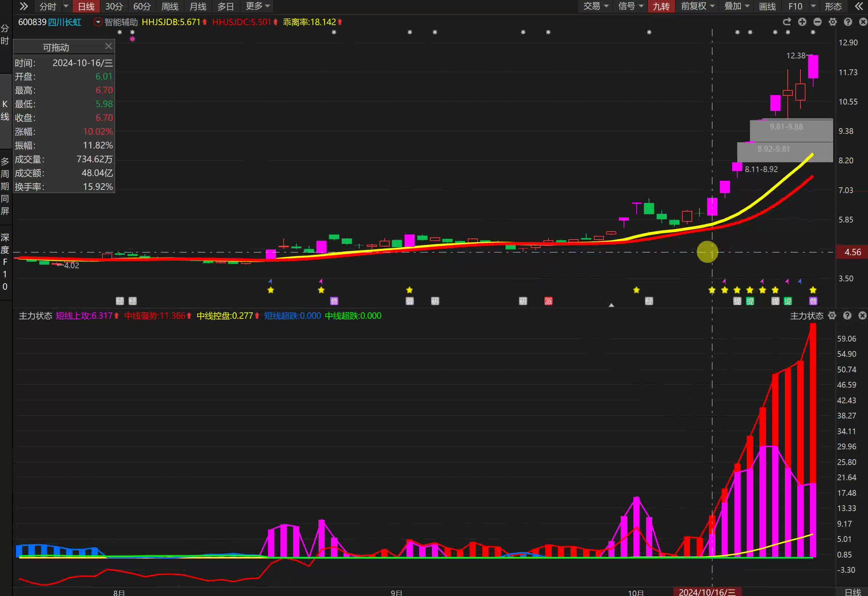
Task: Open 深度F10 in left sidebar
Action: (5, 262)
